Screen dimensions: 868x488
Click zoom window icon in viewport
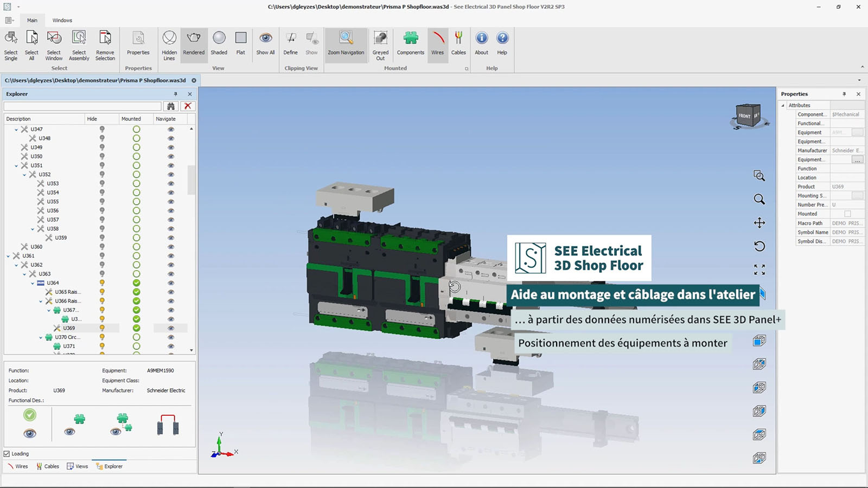[x=759, y=176]
